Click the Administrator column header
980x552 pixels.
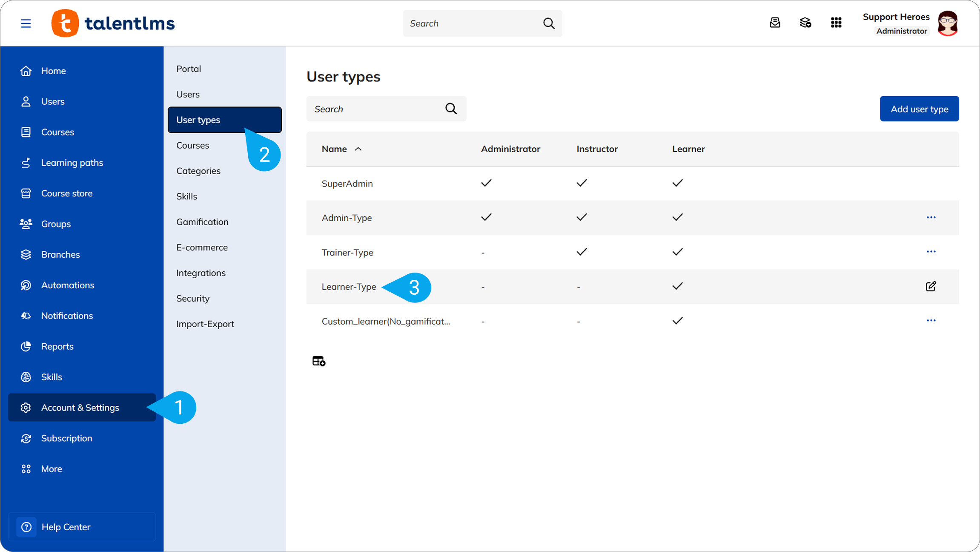pos(510,149)
